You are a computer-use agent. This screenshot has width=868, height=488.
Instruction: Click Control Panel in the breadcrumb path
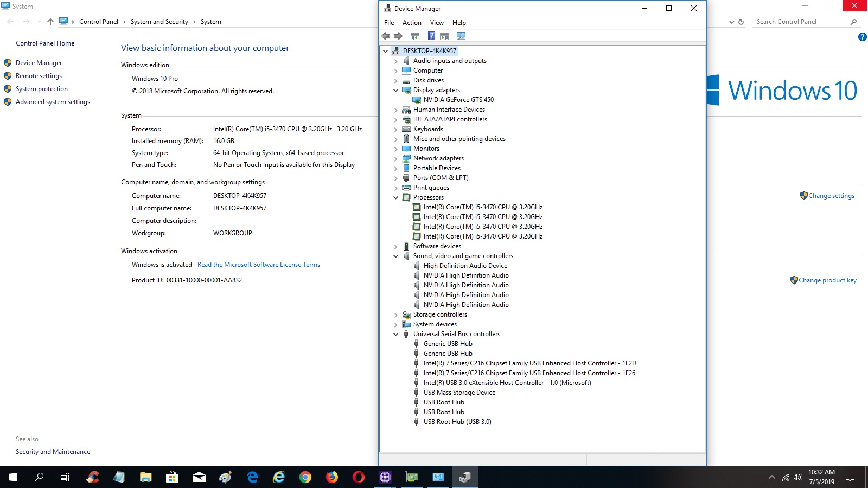point(98,22)
